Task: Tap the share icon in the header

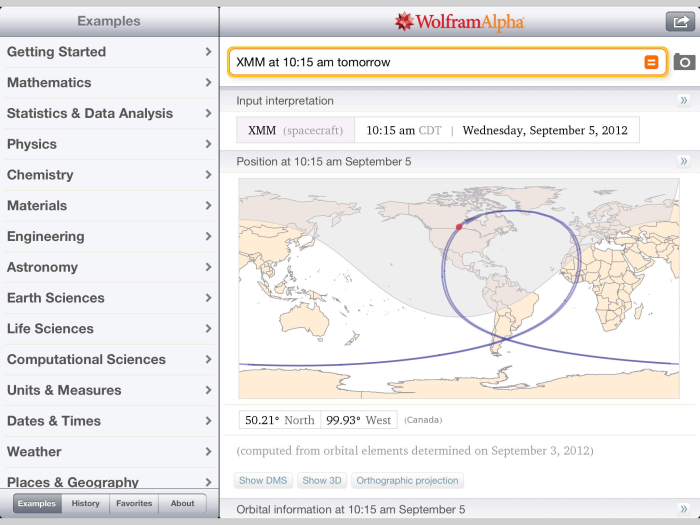Action: point(680,21)
